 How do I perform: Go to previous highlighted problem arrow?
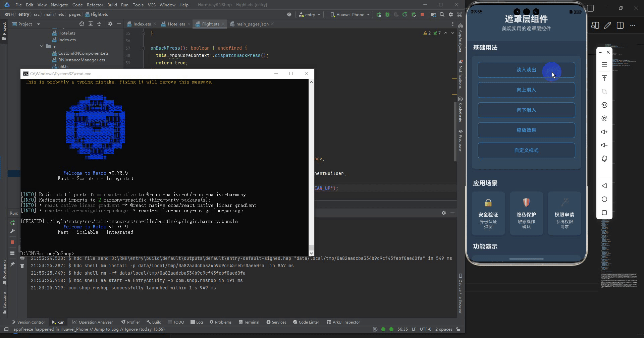pyautogui.click(x=446, y=33)
